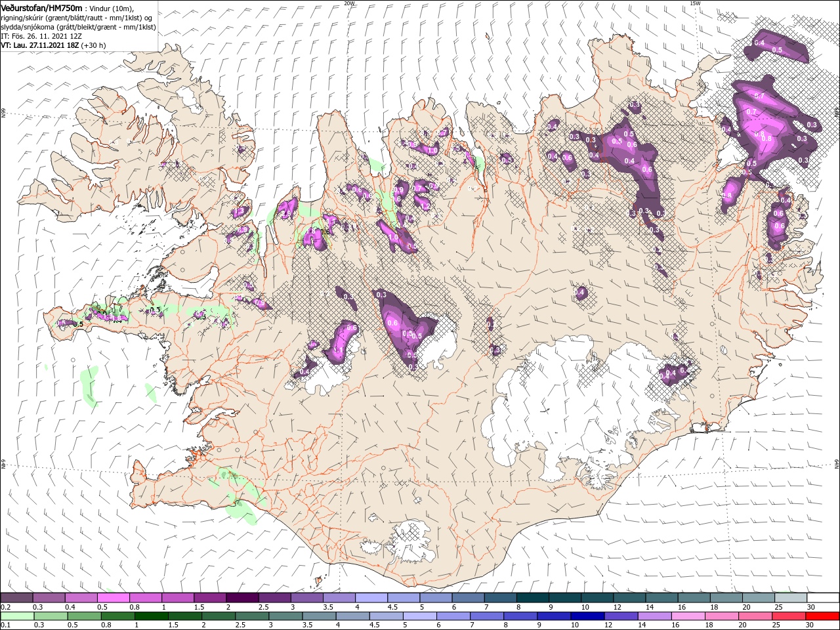Image resolution: width=840 pixels, height=630 pixels.
Task: Pick the darkest purple top-row swatch for 2
Action: (x=242, y=598)
